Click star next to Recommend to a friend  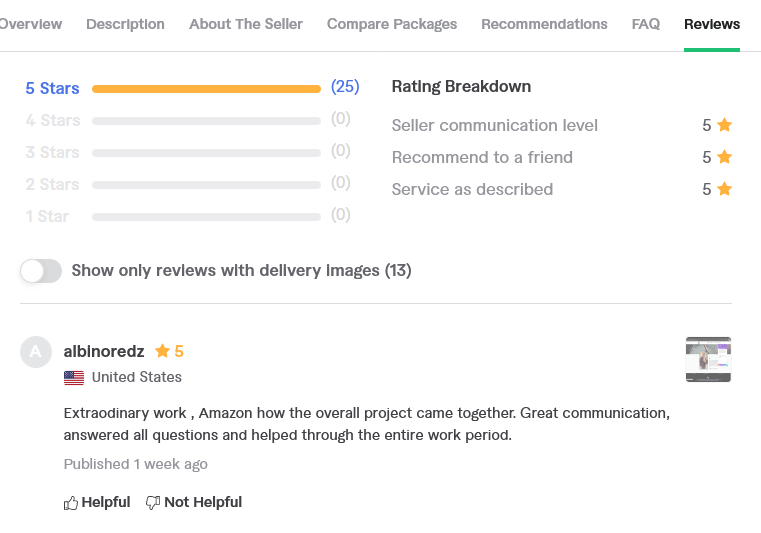point(725,157)
